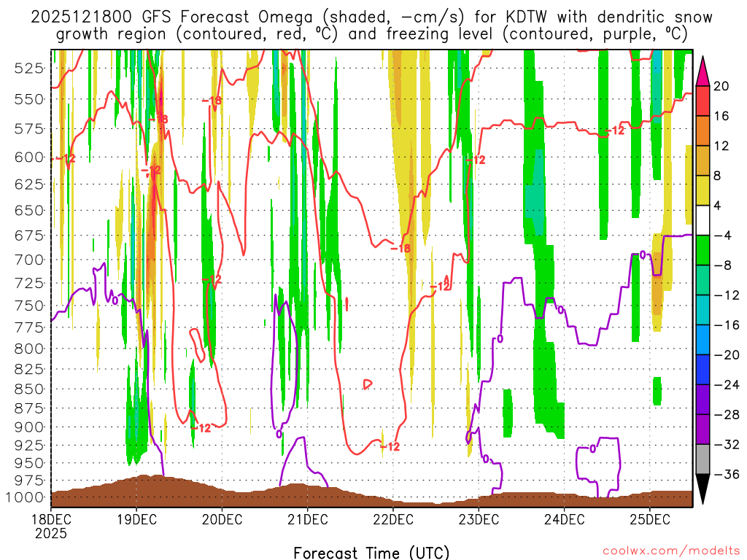The height and width of the screenshot is (560, 747).
Task: Click the purple -28 to -24 colorbar segment
Action: point(703,400)
